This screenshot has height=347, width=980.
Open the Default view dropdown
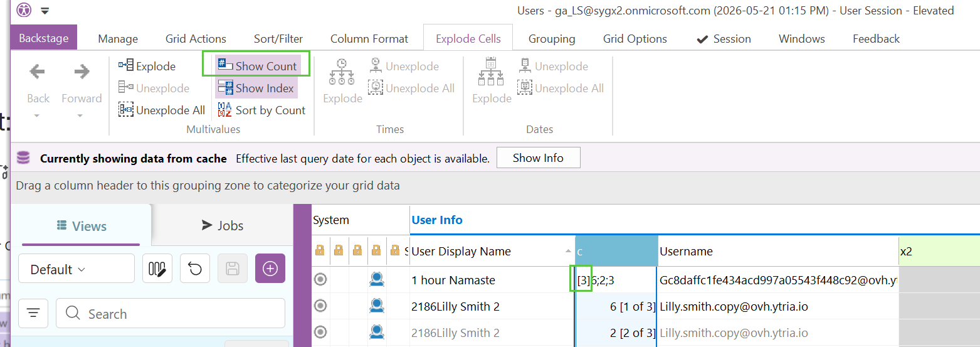pyautogui.click(x=76, y=269)
